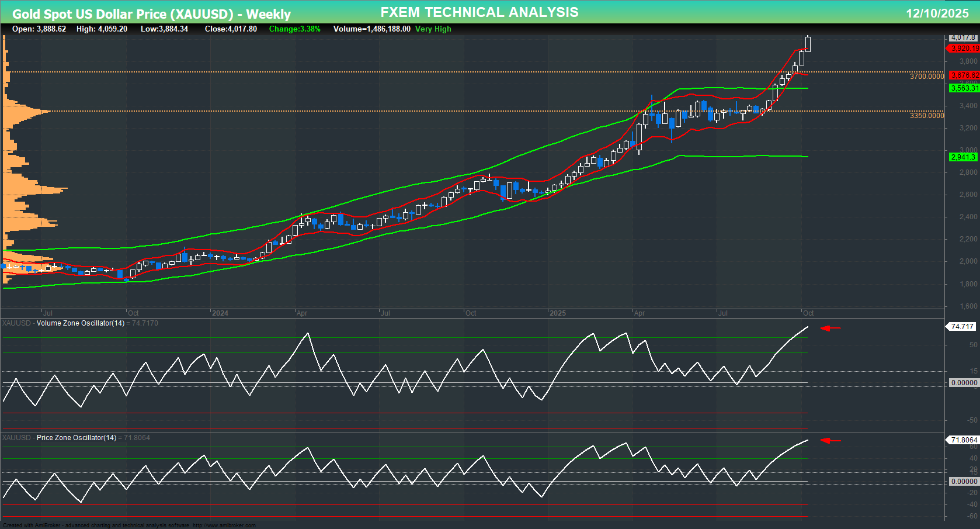Select the green 3,563.31 channel label

[962, 88]
